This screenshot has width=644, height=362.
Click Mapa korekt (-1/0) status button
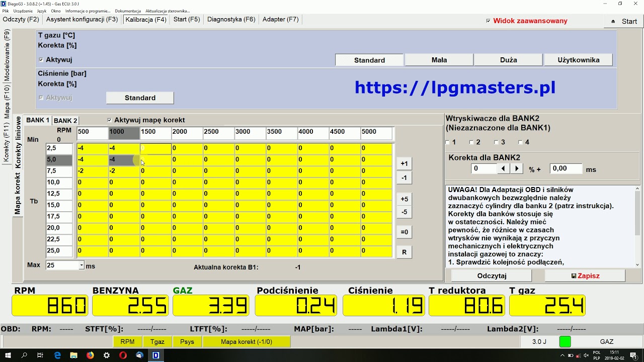pyautogui.click(x=247, y=342)
